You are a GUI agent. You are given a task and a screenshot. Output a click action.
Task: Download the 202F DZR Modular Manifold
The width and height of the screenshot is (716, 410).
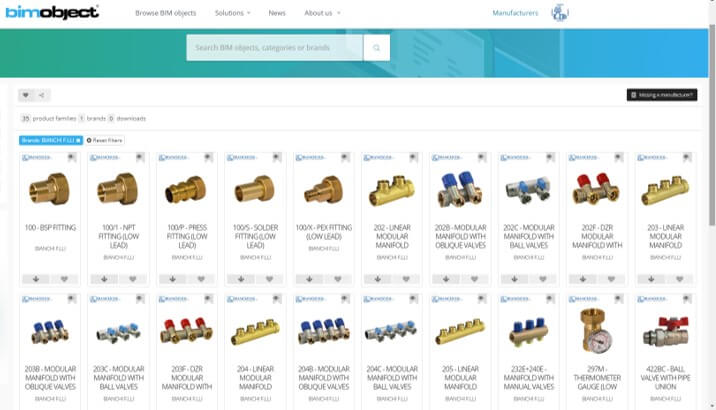click(x=583, y=279)
